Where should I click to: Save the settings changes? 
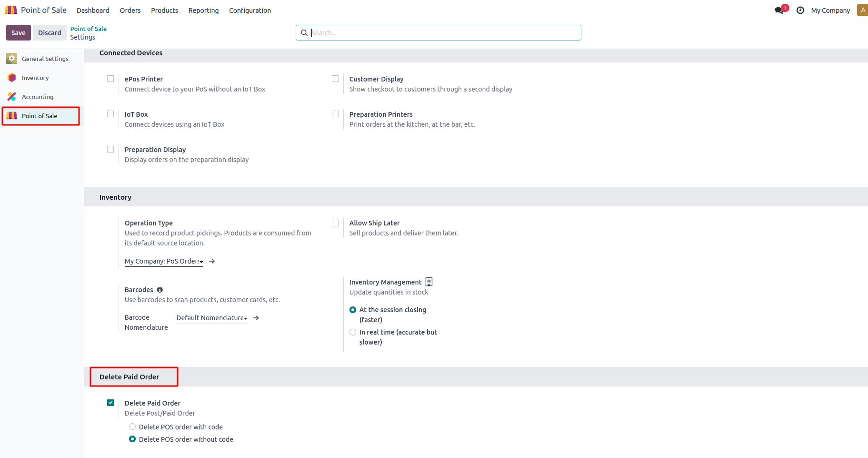click(19, 33)
